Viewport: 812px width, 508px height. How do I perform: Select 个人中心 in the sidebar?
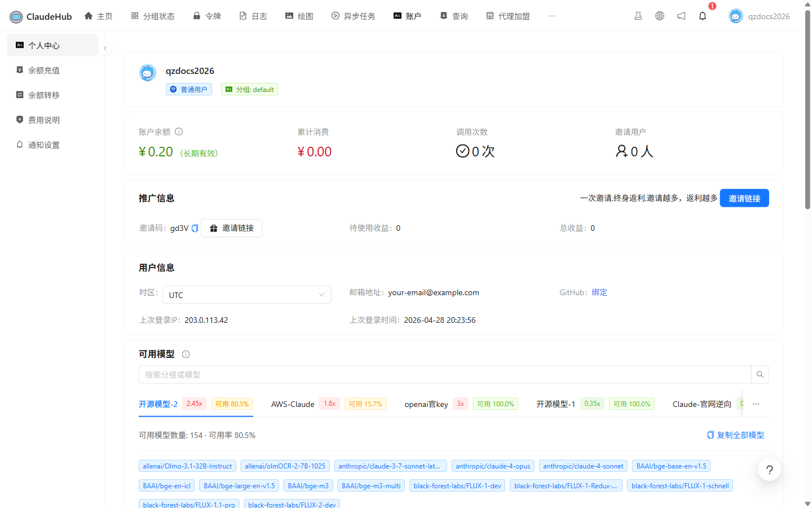(x=52, y=45)
